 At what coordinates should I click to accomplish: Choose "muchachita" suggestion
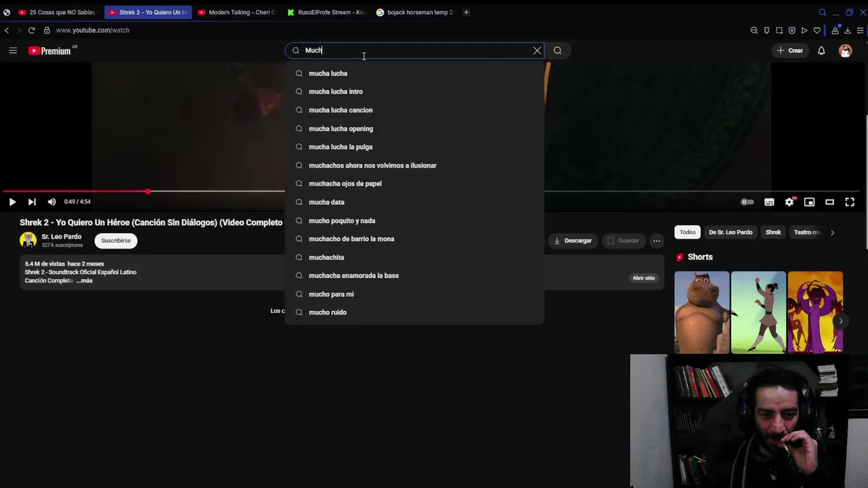tap(414, 258)
